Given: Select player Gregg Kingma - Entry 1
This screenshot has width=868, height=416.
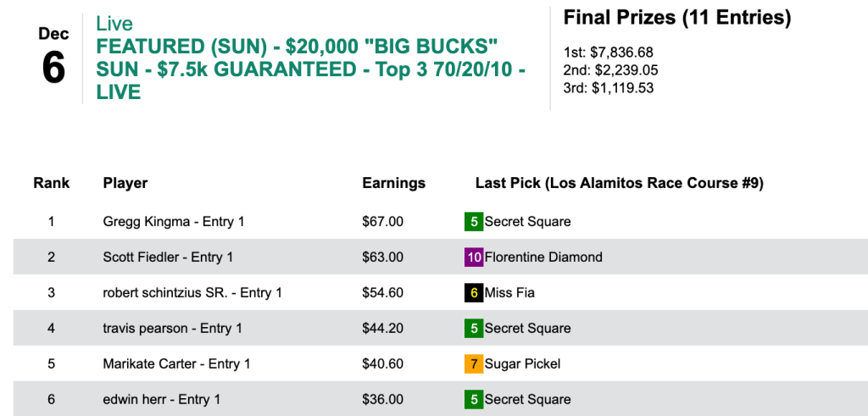Looking at the screenshot, I should pos(173,222).
